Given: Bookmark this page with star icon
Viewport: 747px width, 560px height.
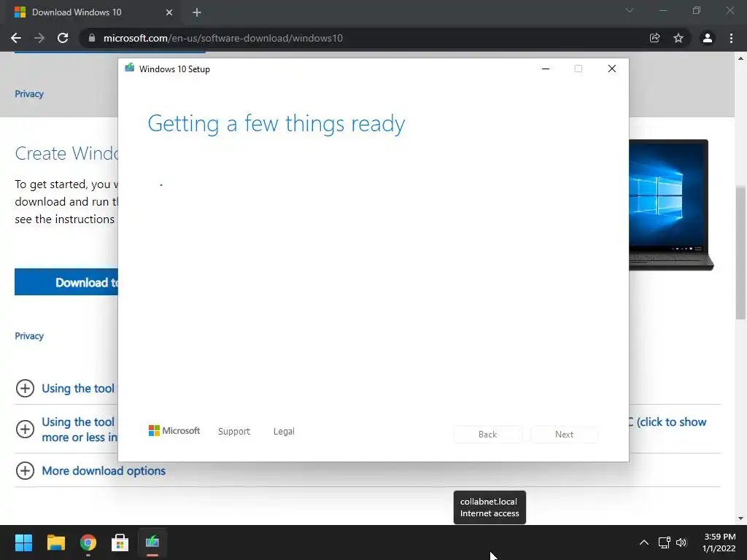Looking at the screenshot, I should coord(678,38).
